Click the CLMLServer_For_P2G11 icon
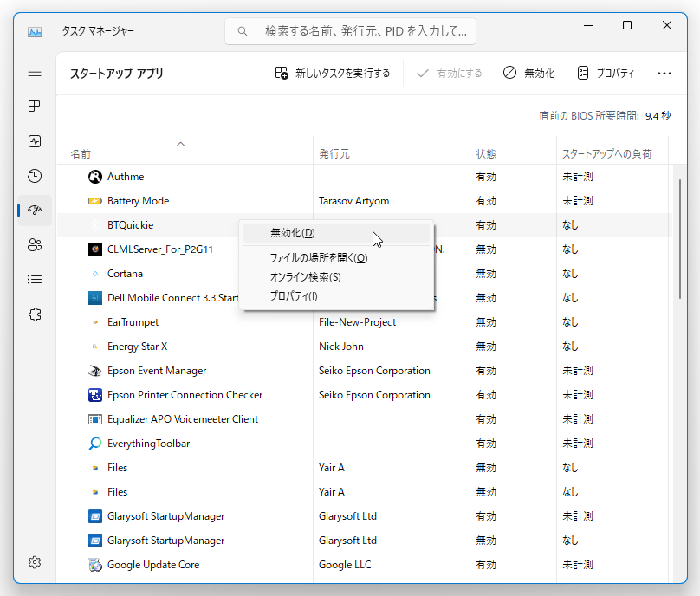The width and height of the screenshot is (700, 596). click(x=95, y=249)
